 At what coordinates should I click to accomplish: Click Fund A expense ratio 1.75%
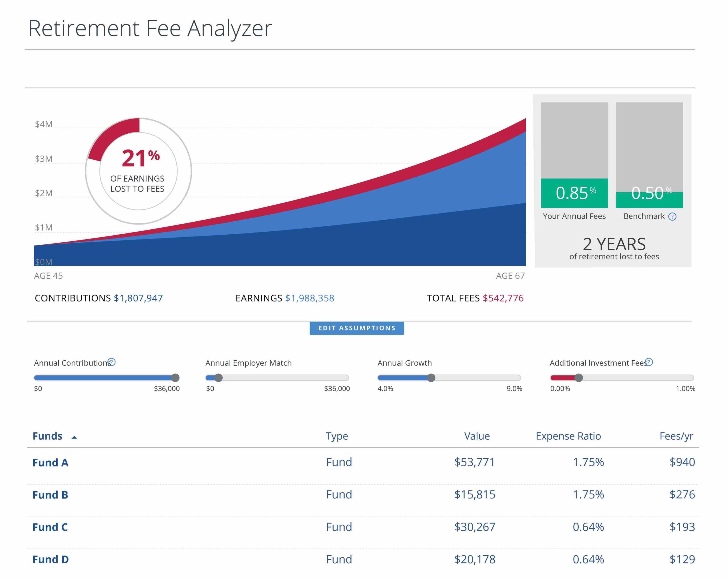pyautogui.click(x=588, y=462)
